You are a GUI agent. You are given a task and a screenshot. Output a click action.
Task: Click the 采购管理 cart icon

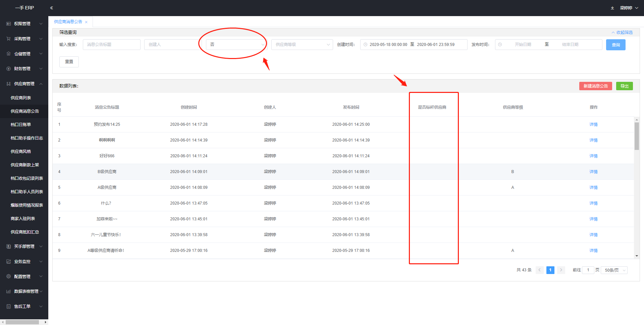9,39
